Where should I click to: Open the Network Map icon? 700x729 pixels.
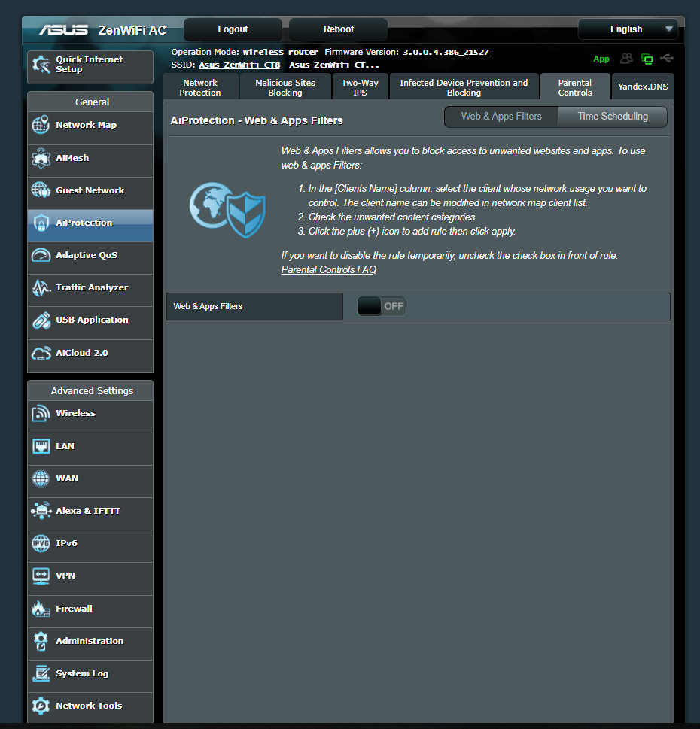(41, 126)
